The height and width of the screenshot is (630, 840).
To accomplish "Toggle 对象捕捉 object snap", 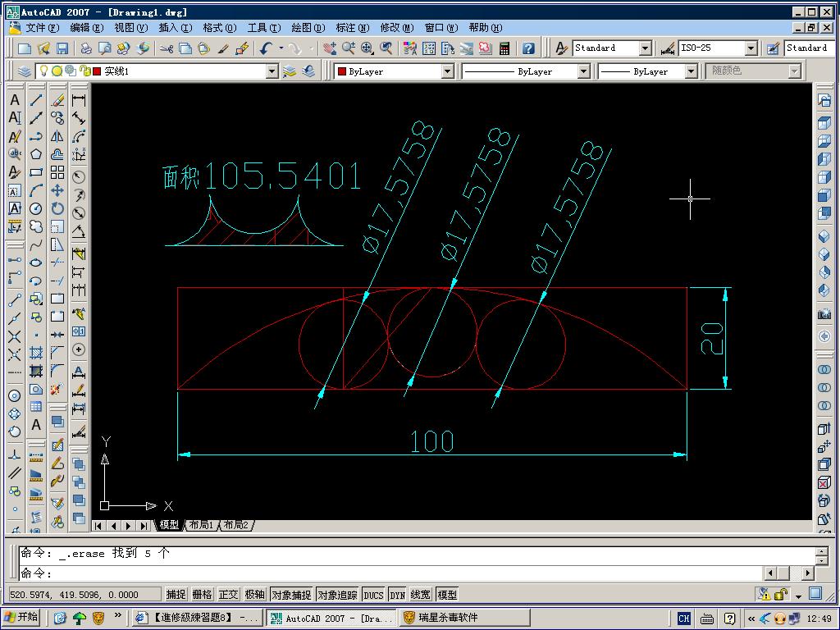I will click(291, 595).
